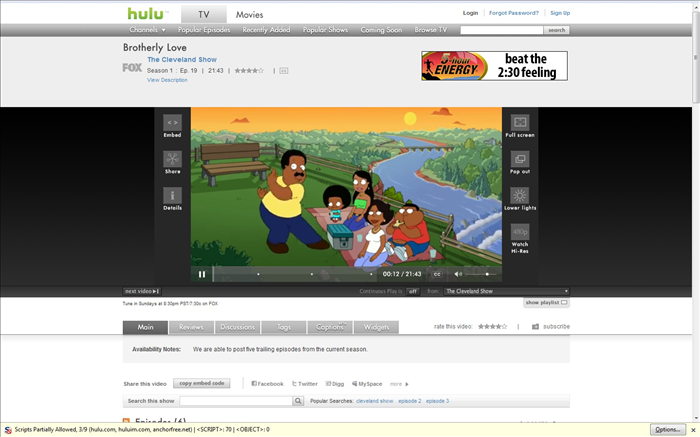Open the NoScript Options button
Viewport: 700px width, 437px height.
pyautogui.click(x=668, y=429)
